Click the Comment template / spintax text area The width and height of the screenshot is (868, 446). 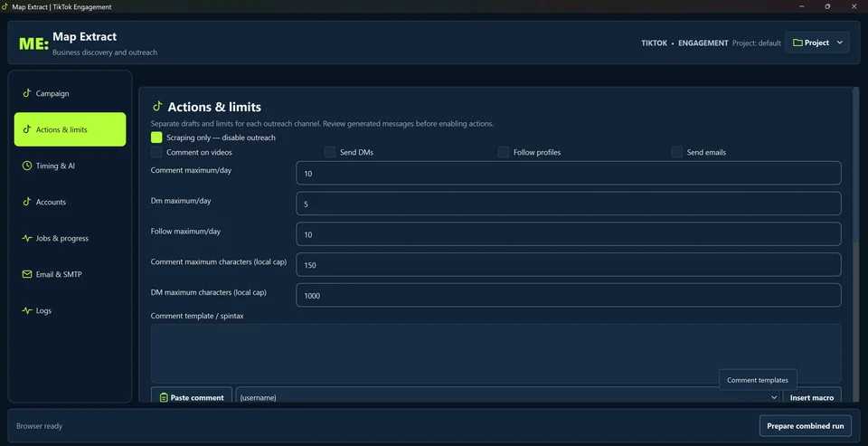point(496,354)
